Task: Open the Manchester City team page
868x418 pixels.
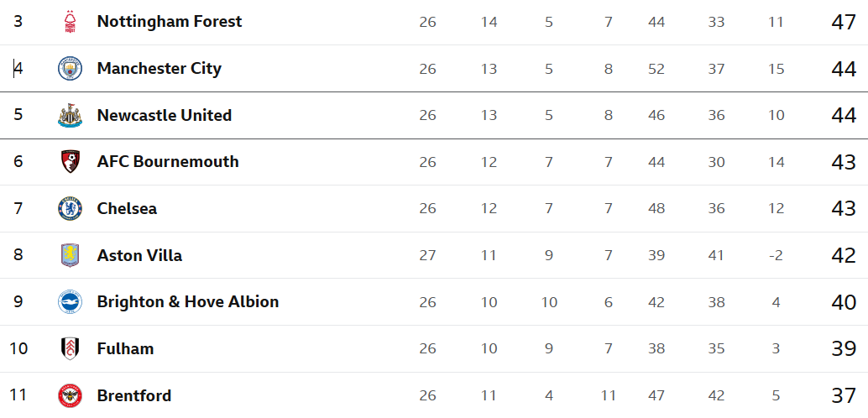Action: tap(159, 69)
